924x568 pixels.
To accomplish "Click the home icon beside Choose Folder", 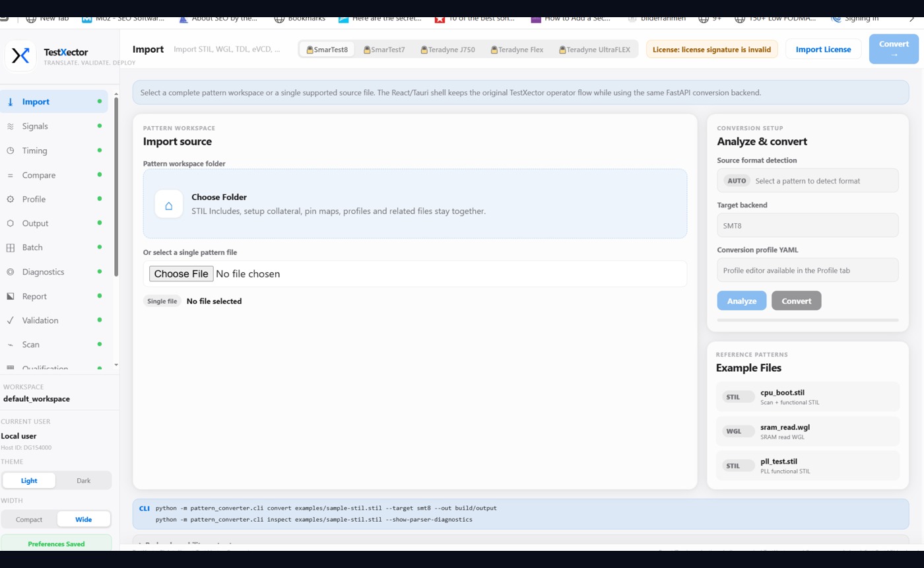I will [x=169, y=205].
